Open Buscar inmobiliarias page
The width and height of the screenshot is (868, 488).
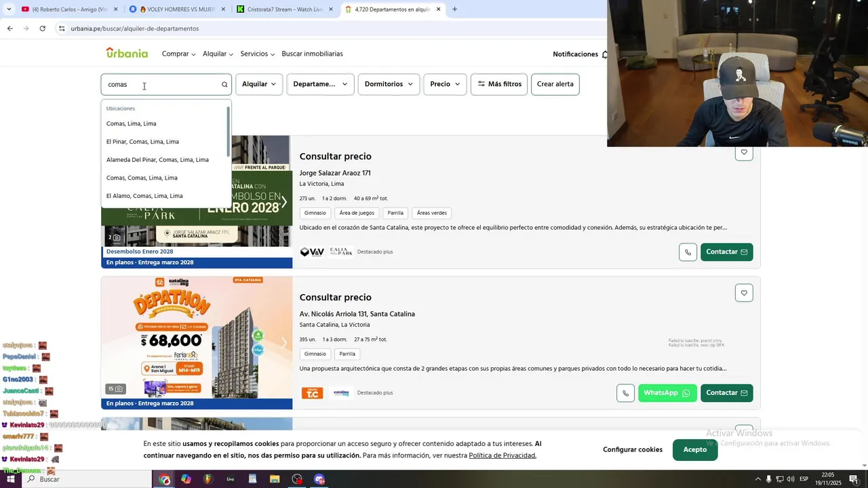[312, 54]
